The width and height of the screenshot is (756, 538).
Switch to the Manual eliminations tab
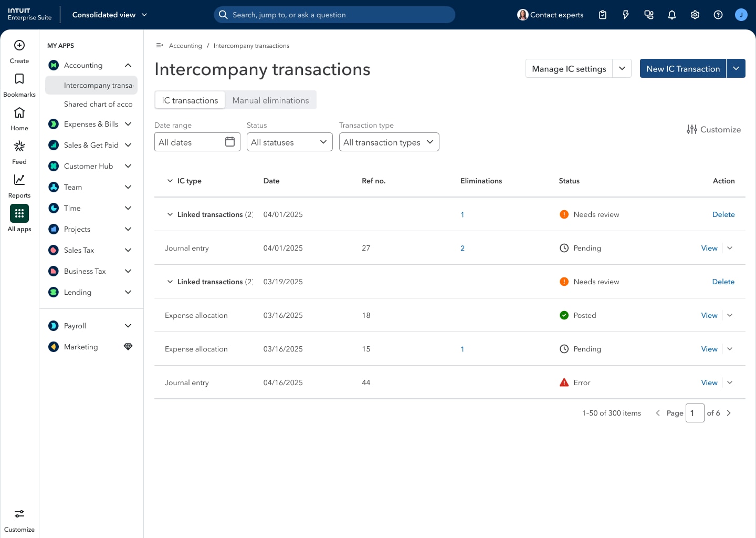(x=271, y=100)
